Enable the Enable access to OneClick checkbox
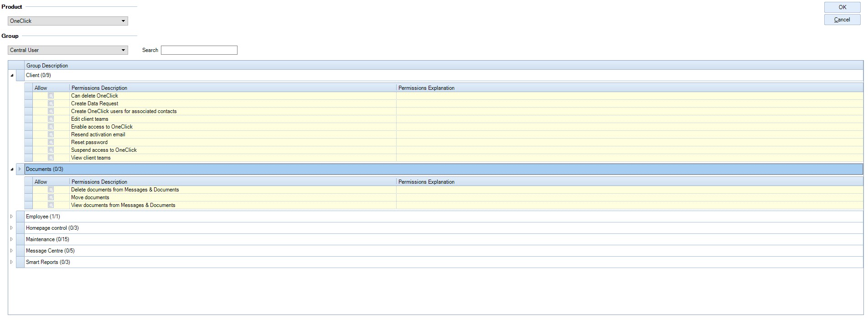Viewport: 868px width, 320px height. [51, 127]
